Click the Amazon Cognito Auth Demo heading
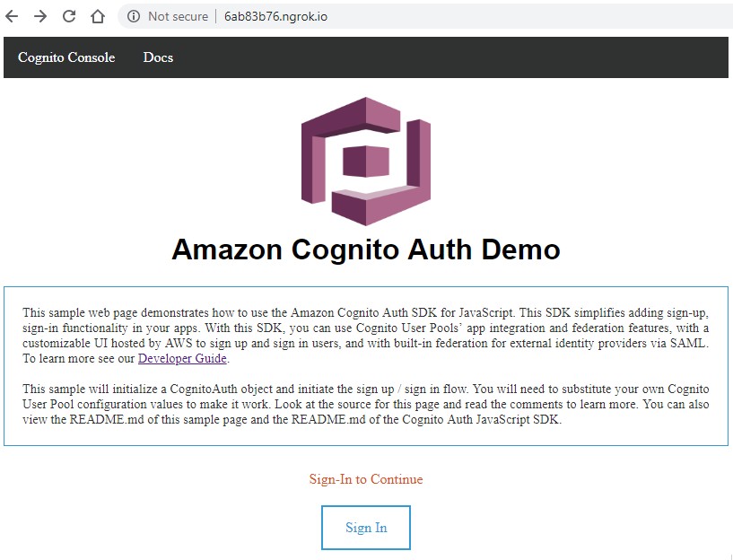The image size is (733, 560). [x=366, y=249]
